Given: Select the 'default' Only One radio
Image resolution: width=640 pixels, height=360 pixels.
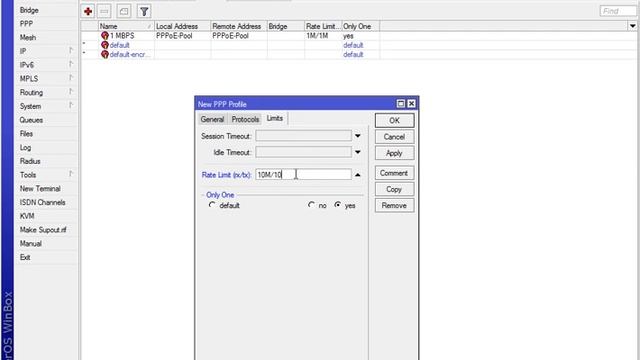Looking at the screenshot, I should click(x=212, y=205).
